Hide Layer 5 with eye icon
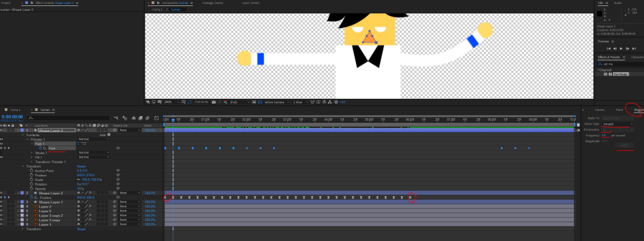Image resolution: width=644 pixels, height=241 pixels. point(1,211)
